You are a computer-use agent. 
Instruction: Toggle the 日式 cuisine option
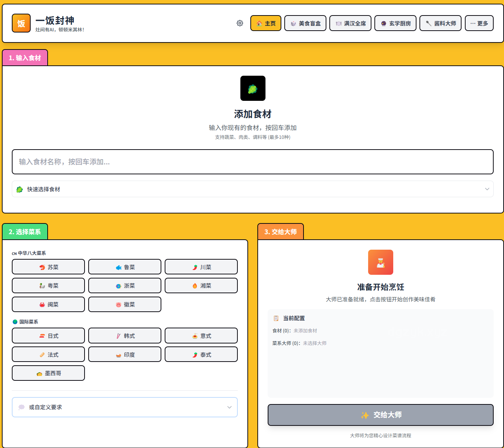(48, 336)
